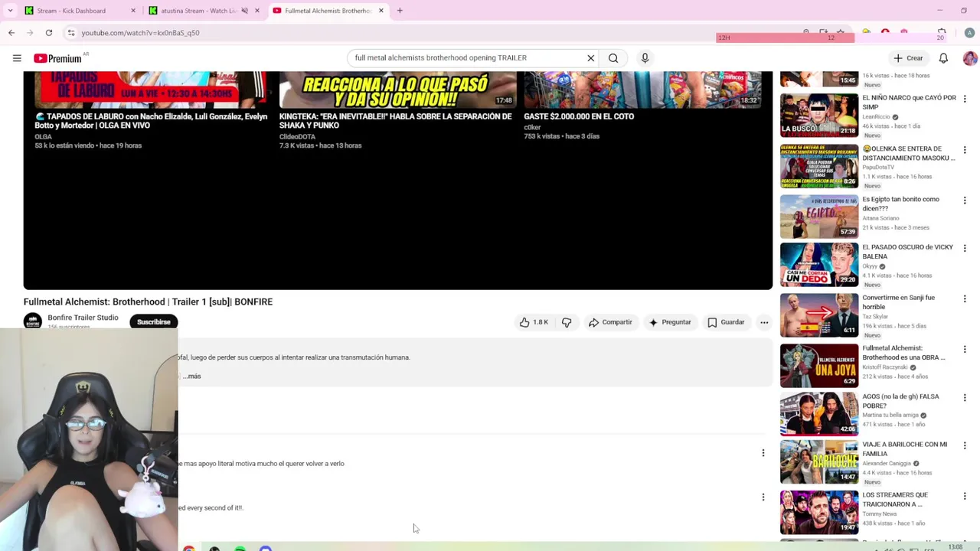The image size is (980, 551).
Task: Close the Stream - Kick Dashboard tab
Action: click(133, 11)
